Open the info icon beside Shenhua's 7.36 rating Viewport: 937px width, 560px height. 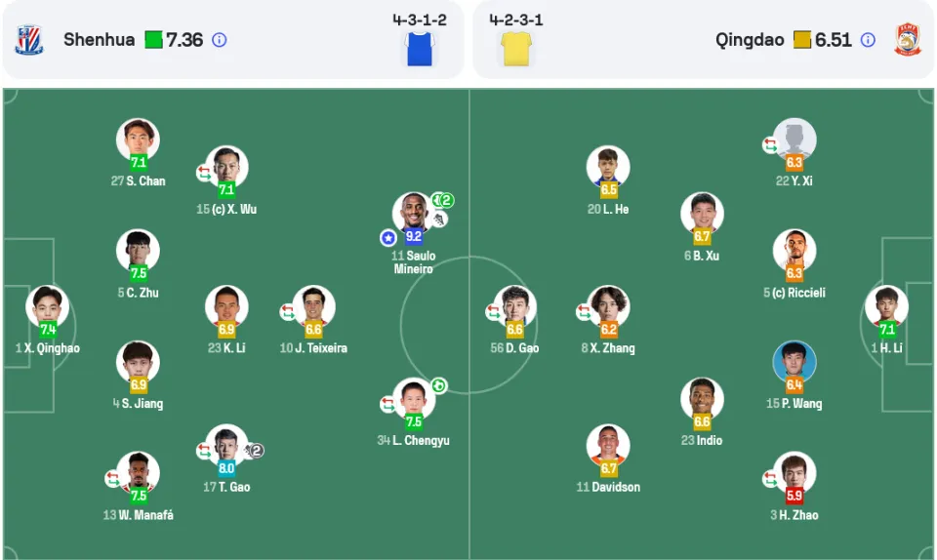[220, 40]
